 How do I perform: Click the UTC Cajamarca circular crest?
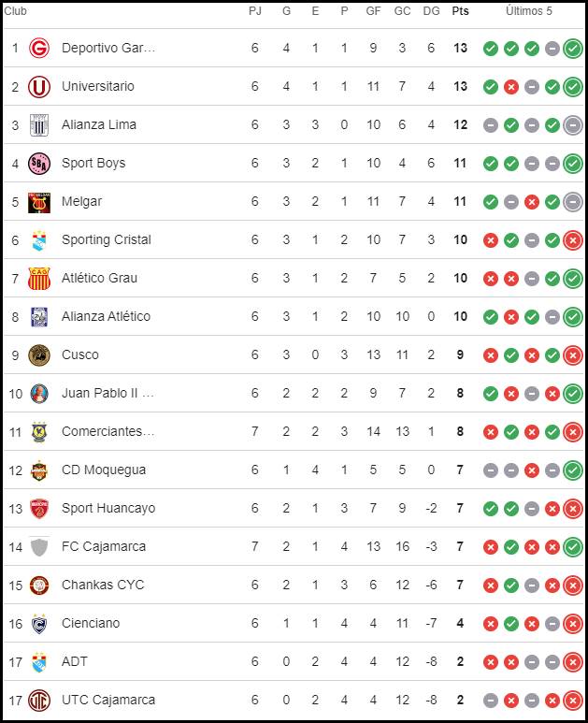pyautogui.click(x=39, y=700)
